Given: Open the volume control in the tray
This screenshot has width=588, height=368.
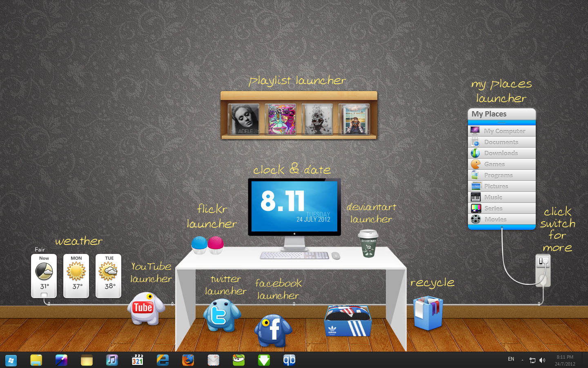Looking at the screenshot, I should click(542, 360).
